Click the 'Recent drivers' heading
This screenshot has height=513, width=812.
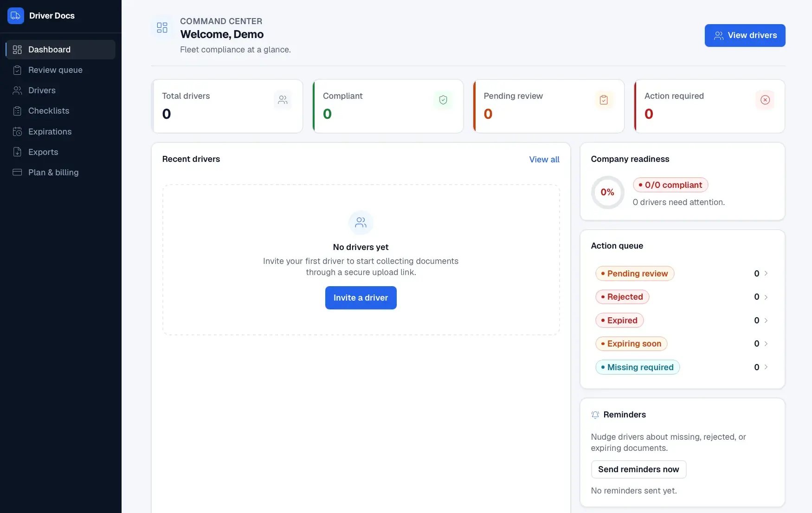(x=191, y=159)
